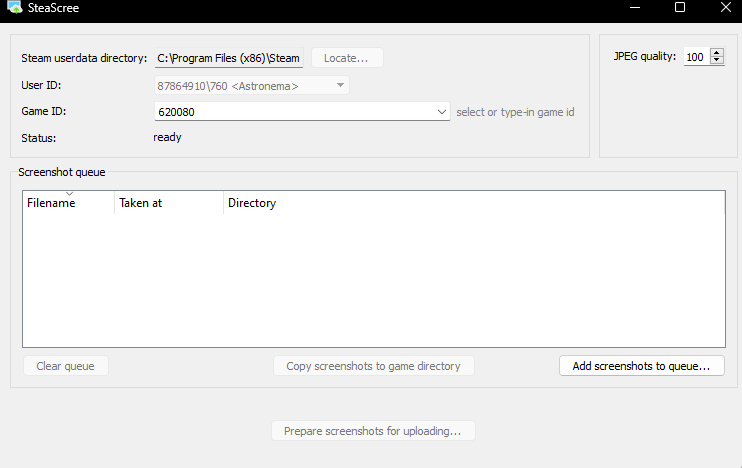The height and width of the screenshot is (468, 742).
Task: Minimize the SteaScree window
Action: coord(632,8)
